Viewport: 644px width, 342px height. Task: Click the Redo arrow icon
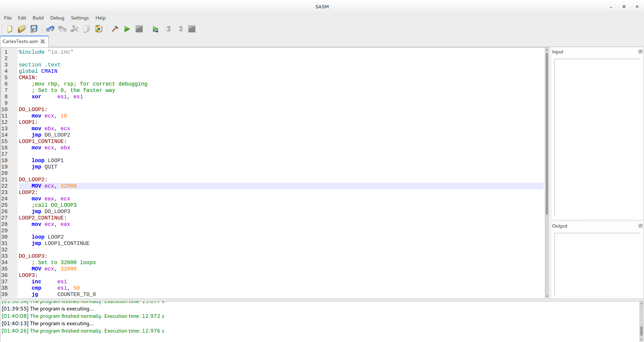62,29
